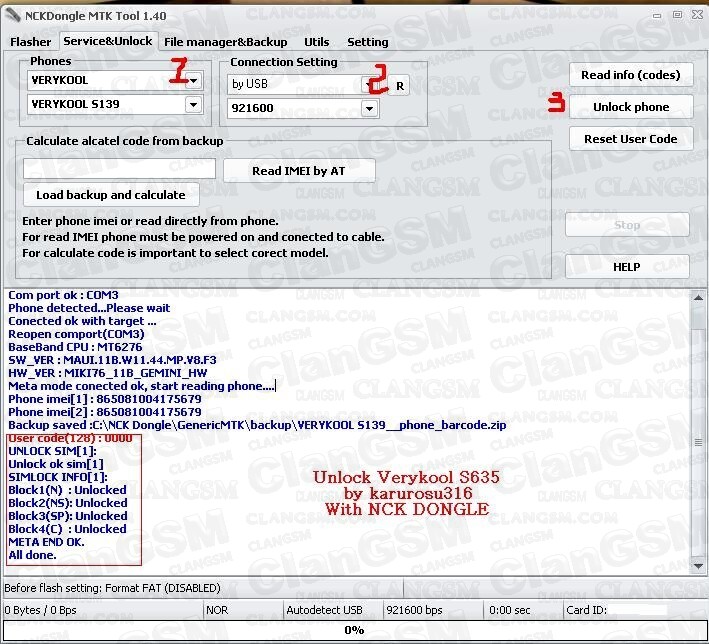Close the NCKDongle window
Image resolution: width=709 pixels, height=644 pixels.
point(697,15)
